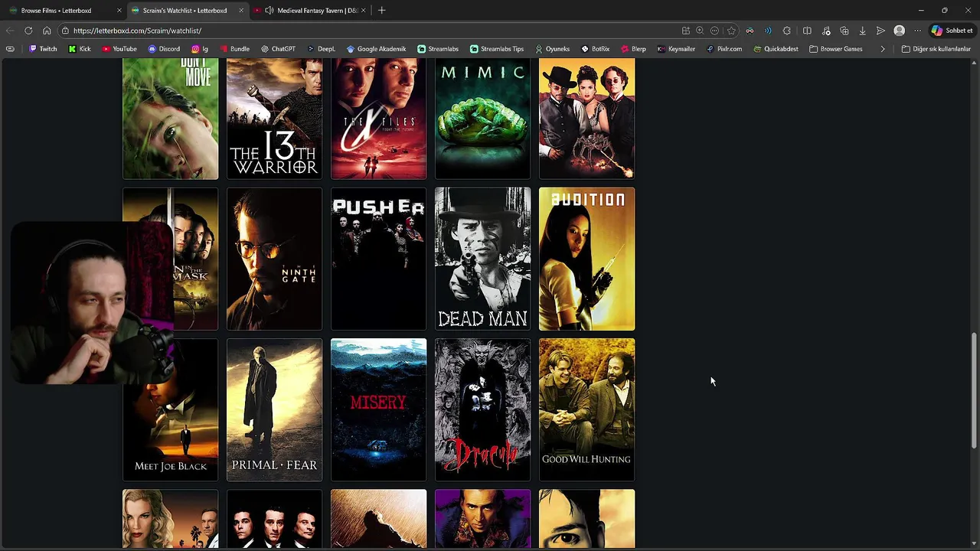This screenshot has height=551, width=980.
Task: Open the YouTube bookmark
Action: click(x=119, y=49)
